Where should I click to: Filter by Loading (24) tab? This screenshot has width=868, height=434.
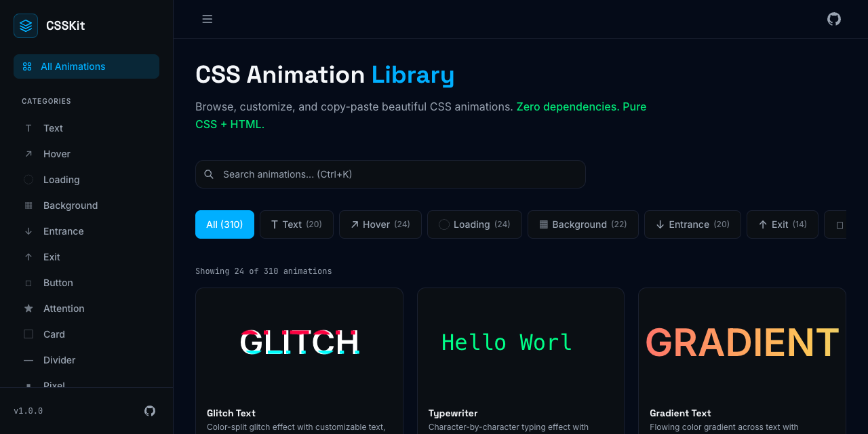[x=474, y=224]
